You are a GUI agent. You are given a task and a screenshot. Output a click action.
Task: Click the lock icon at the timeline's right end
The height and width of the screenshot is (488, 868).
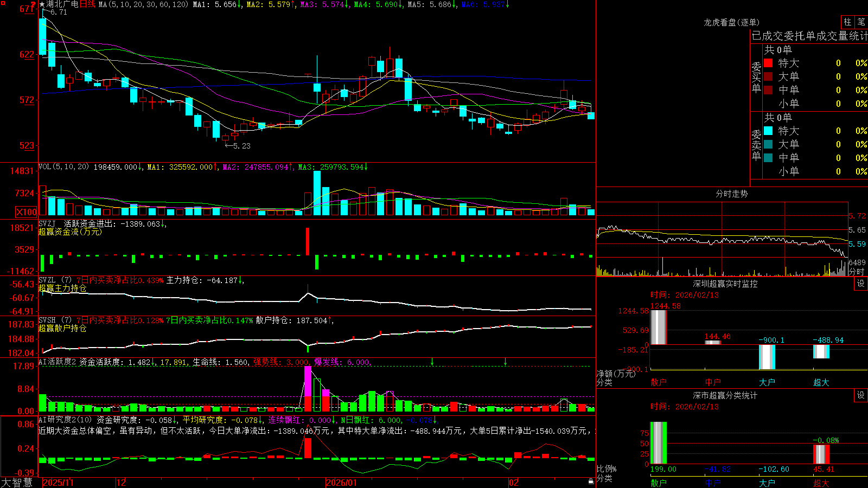pos(591,481)
